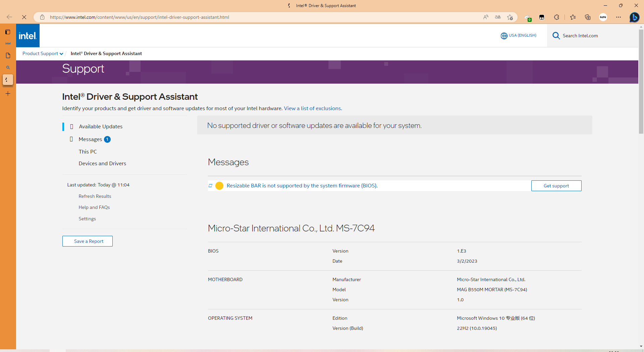Click the Intel logo in page header

28,36
